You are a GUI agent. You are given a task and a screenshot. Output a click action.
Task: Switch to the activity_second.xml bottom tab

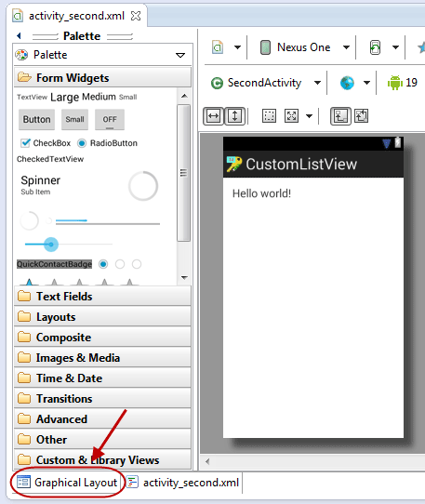tap(182, 483)
